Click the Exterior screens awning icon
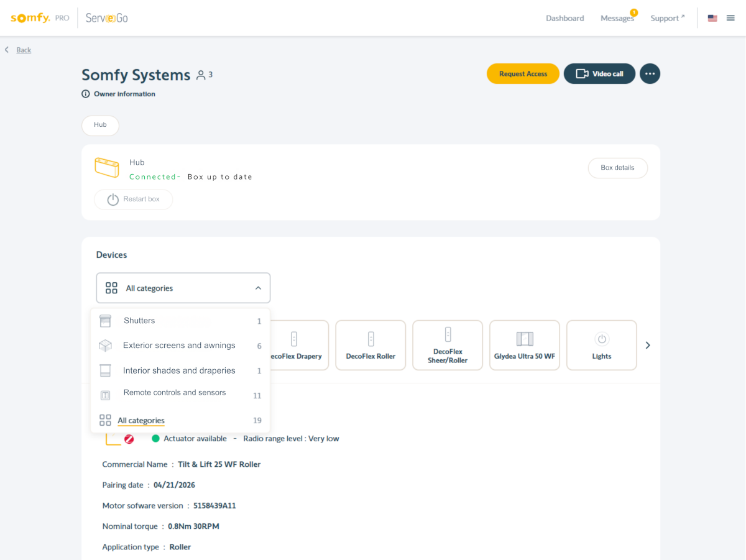 pyautogui.click(x=106, y=346)
